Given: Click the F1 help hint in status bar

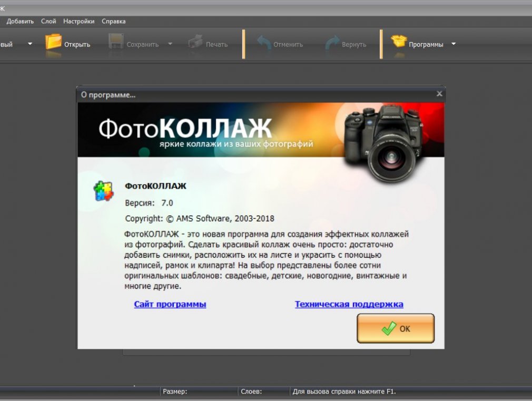Looking at the screenshot, I should tap(344, 392).
